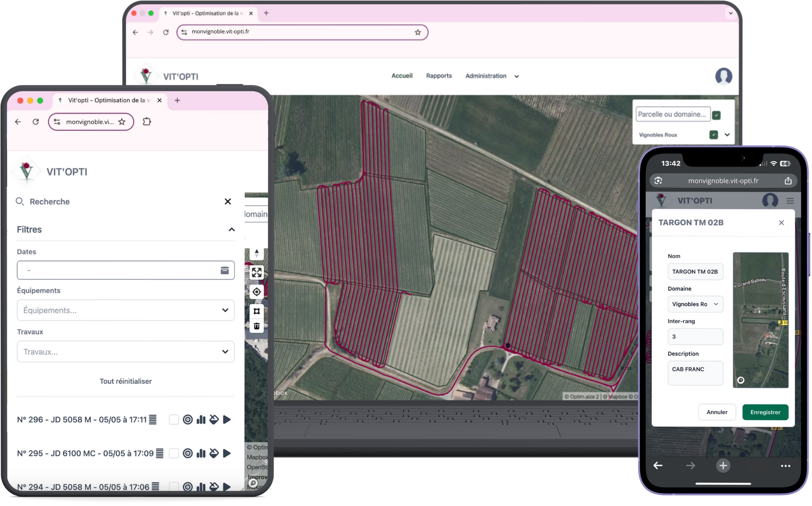812x506 pixels.
Task: Go back in tablet browser
Action: [x=18, y=122]
